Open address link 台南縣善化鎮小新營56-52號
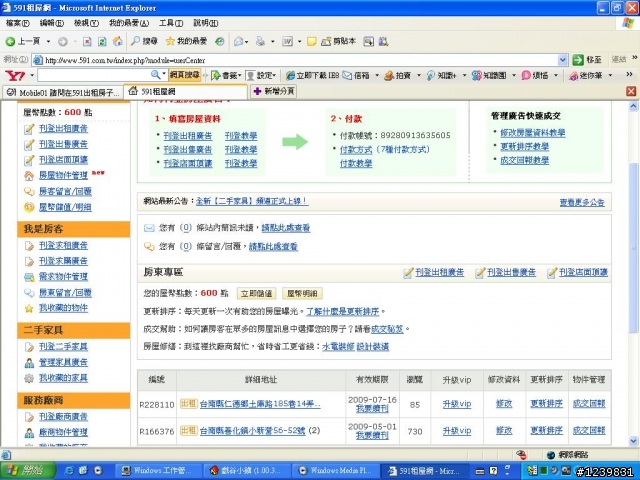The height and width of the screenshot is (480, 640). [x=253, y=431]
